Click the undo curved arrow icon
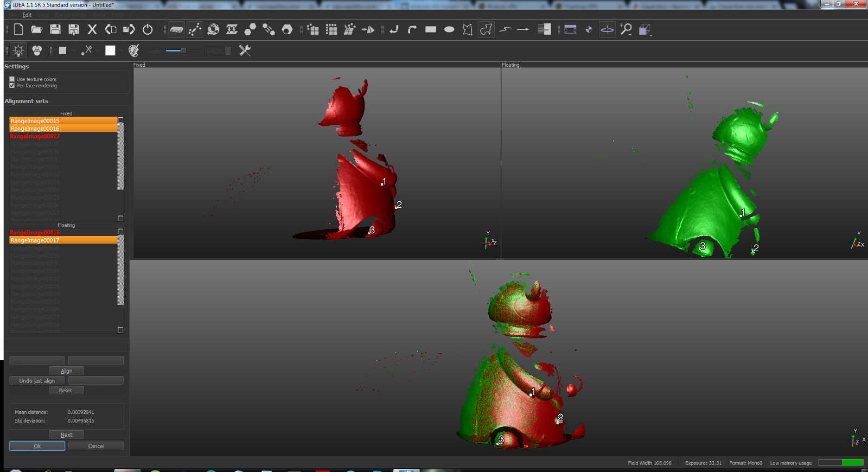This screenshot has width=868, height=472. 394,29
